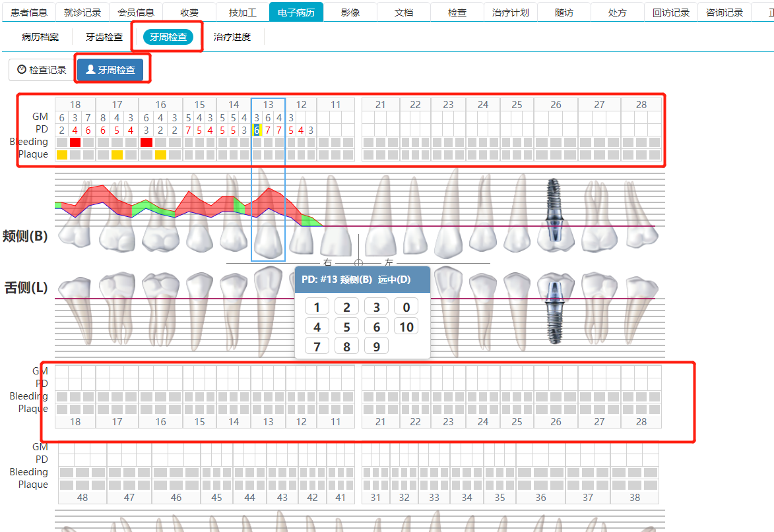Select the 收费 tab
Viewport: 774px width, 532px height.
189,13
